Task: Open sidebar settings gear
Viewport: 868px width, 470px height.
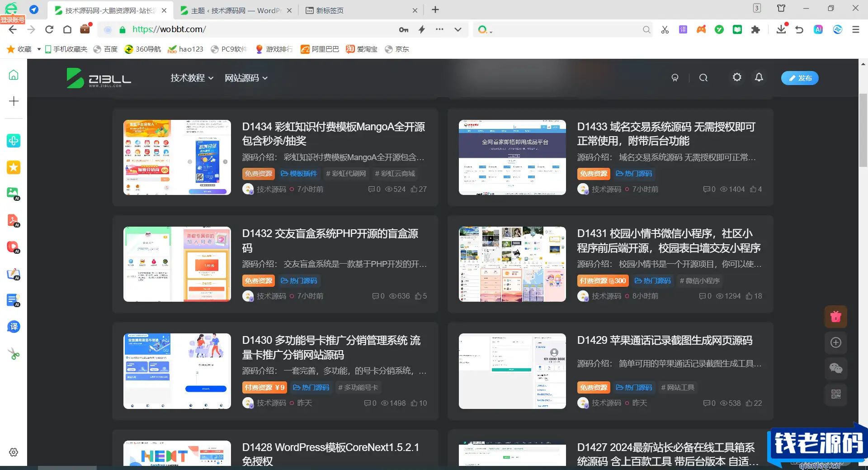Action: pyautogui.click(x=14, y=452)
